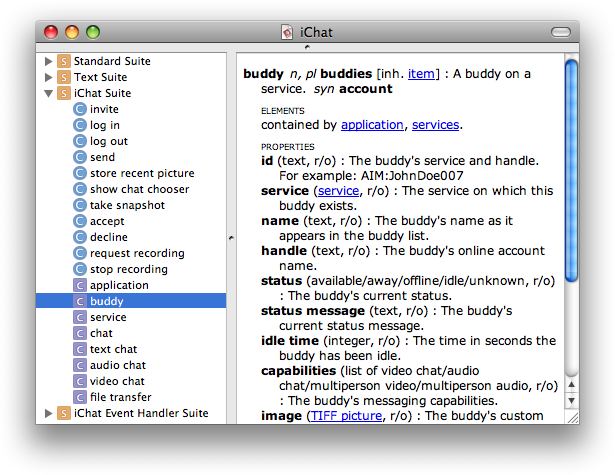Expand the Text Suite disclosure triangle
Screen dimensions: 615x475
click(48, 77)
